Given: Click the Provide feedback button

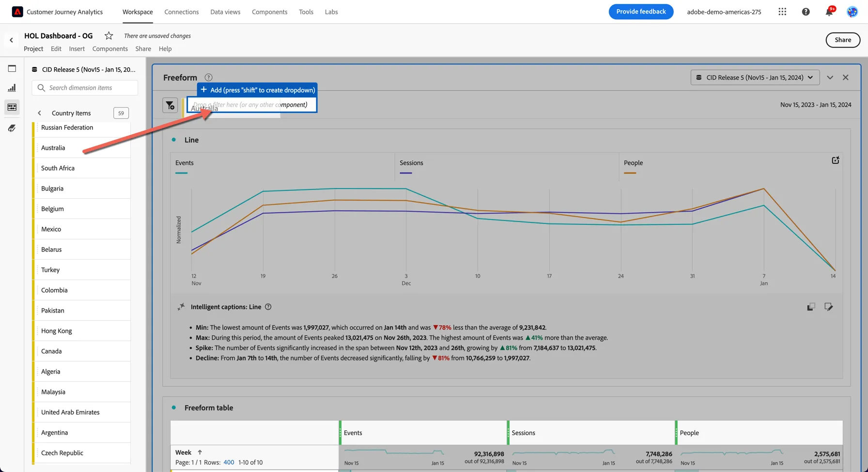Looking at the screenshot, I should click(641, 12).
